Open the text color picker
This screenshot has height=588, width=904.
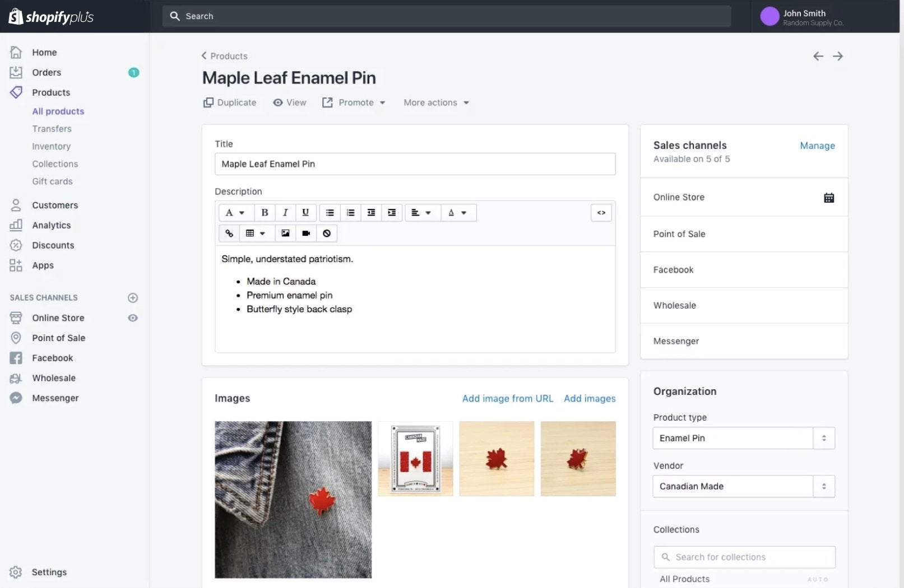[x=457, y=213]
